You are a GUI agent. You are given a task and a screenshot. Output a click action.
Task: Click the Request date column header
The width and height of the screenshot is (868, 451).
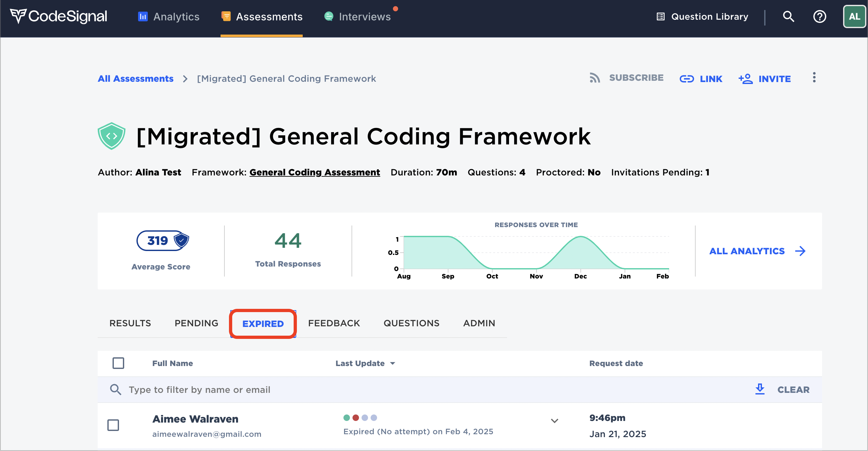(616, 363)
